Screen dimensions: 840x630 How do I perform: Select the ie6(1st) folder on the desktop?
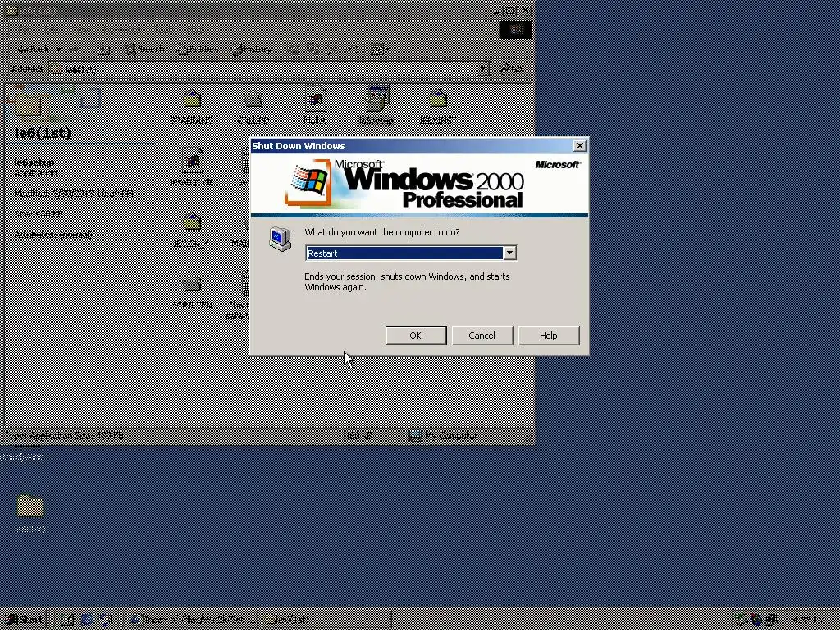click(30, 514)
